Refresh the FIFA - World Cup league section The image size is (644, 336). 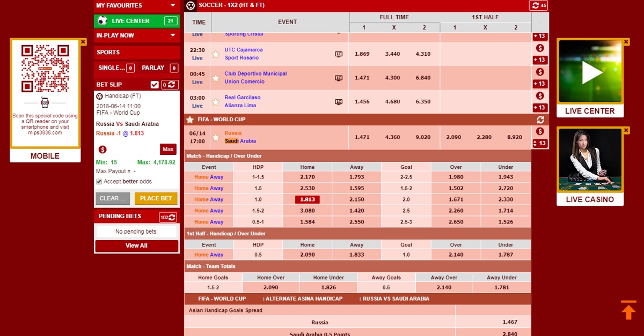click(540, 120)
